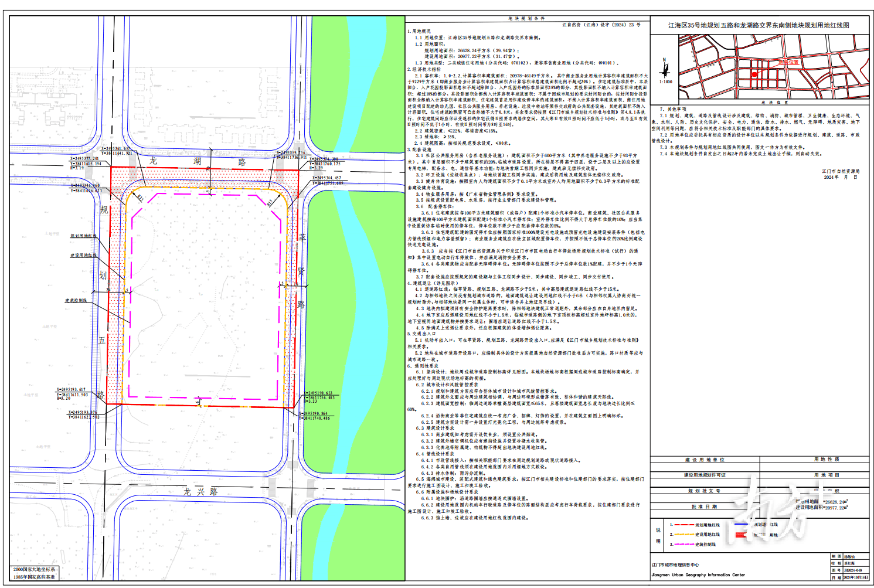Image resolution: width=874 pixels, height=588 pixels.
Task: Click the 图号 value JH2024-040
Action: pos(853,570)
